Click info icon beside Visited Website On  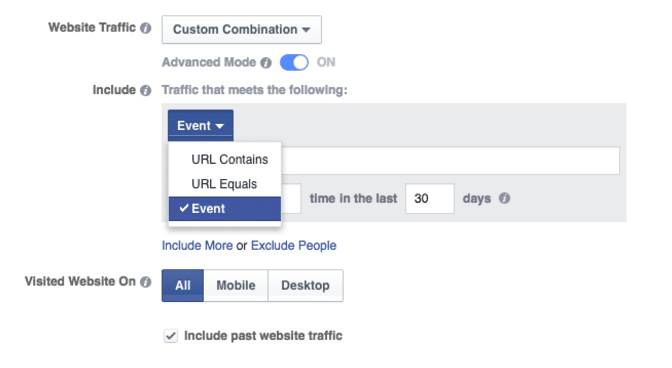(146, 282)
